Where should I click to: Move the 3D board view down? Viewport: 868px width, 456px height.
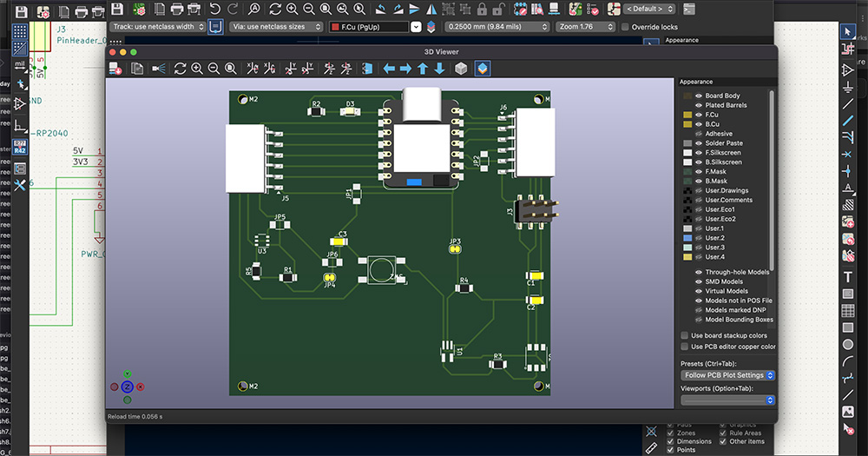pos(439,68)
